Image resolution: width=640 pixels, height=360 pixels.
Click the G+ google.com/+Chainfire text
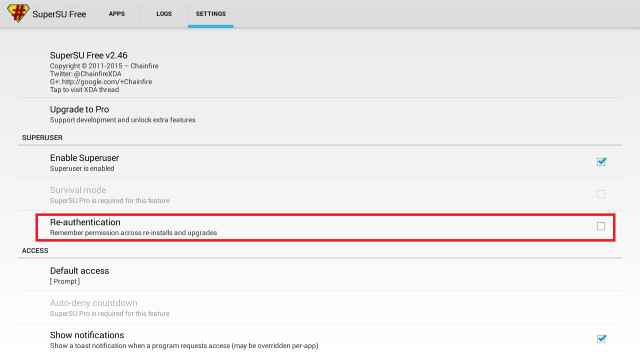(x=101, y=82)
